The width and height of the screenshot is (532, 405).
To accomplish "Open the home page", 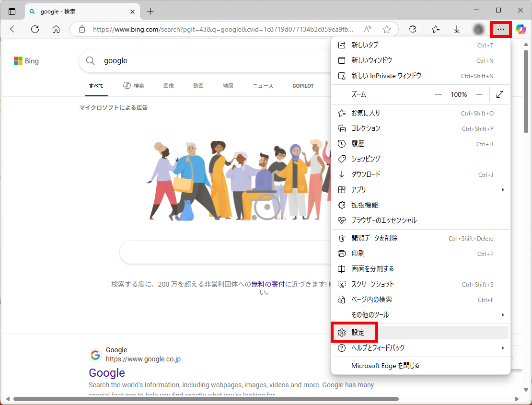I will pos(56,29).
